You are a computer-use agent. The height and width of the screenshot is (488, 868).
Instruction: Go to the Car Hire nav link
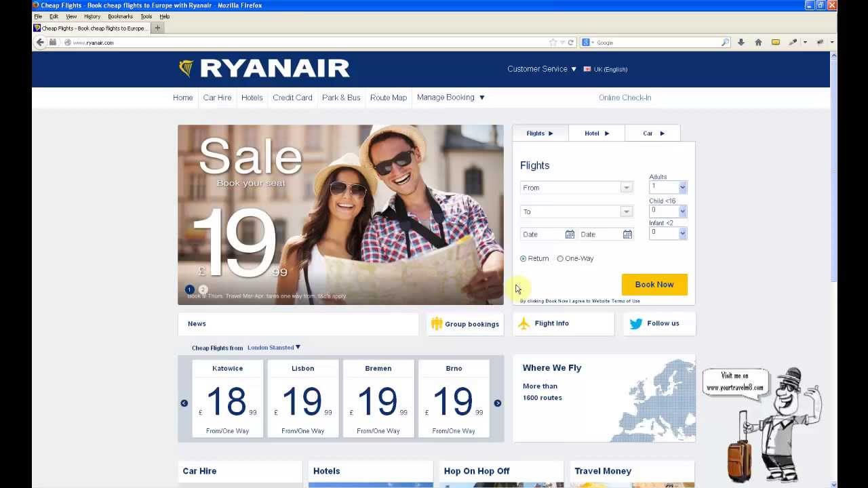pyautogui.click(x=217, y=98)
